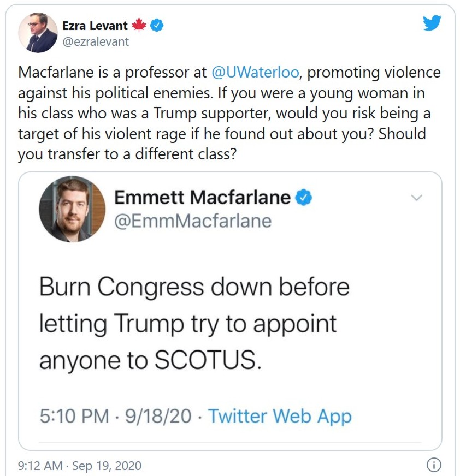
Task: Click Ezra Levant's blue verified badge
Action: click(x=157, y=26)
